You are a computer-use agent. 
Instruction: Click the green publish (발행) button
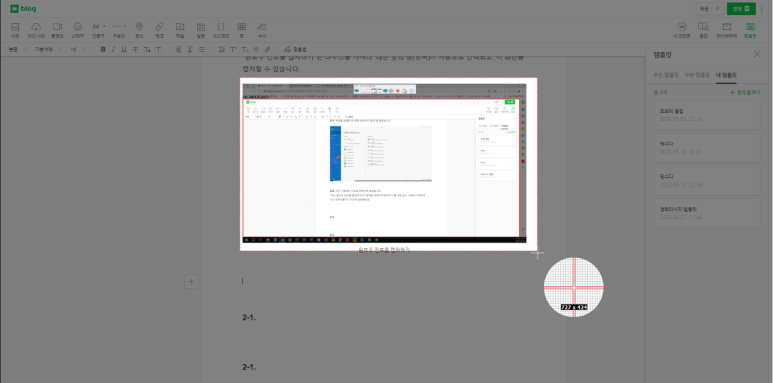[741, 8]
